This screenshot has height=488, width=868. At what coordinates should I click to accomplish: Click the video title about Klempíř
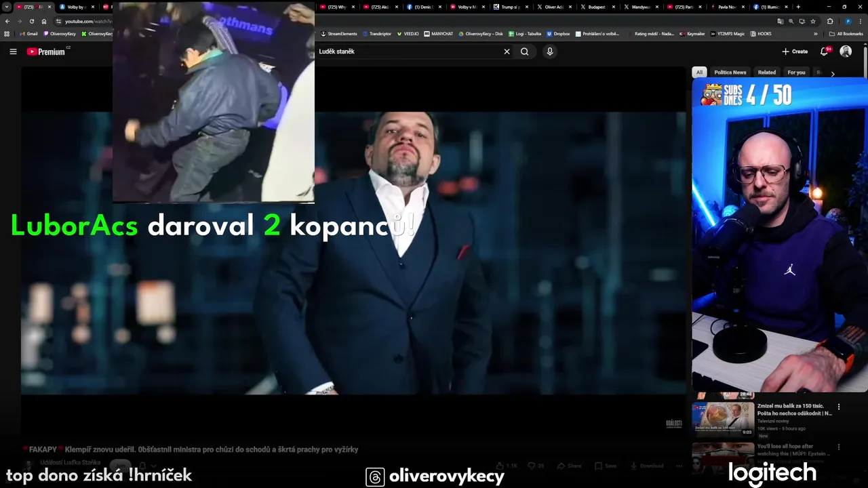pos(190,449)
